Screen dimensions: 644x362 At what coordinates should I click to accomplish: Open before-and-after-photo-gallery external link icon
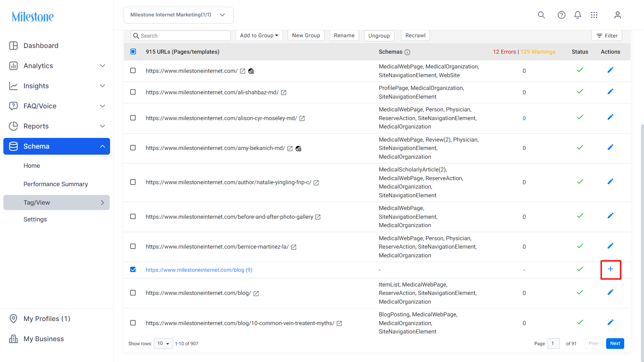pyautogui.click(x=318, y=217)
